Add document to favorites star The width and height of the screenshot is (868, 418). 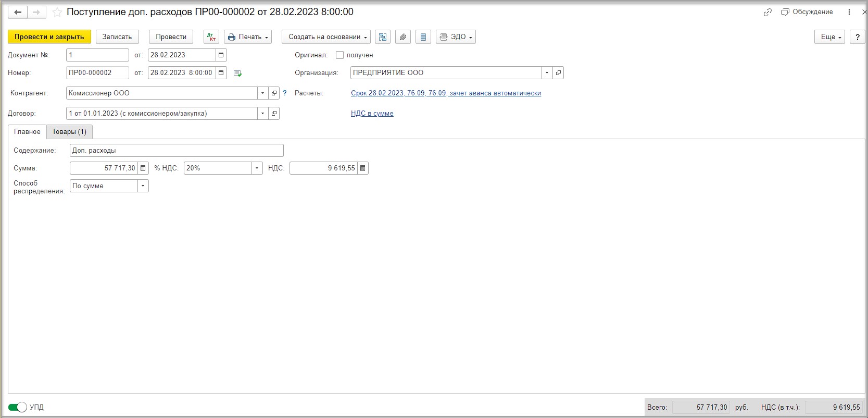[57, 12]
